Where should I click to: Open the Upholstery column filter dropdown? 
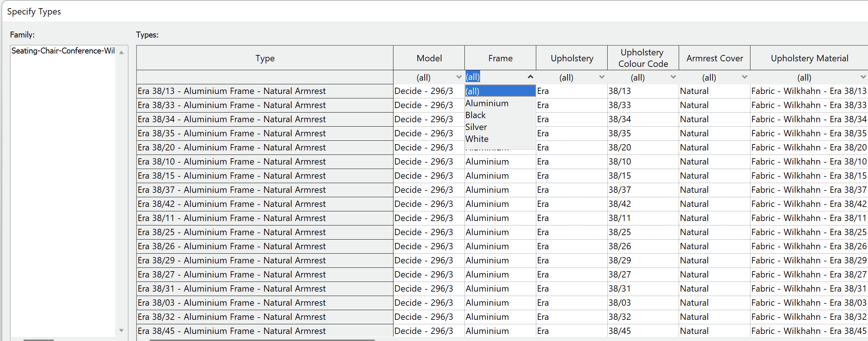[x=601, y=77]
